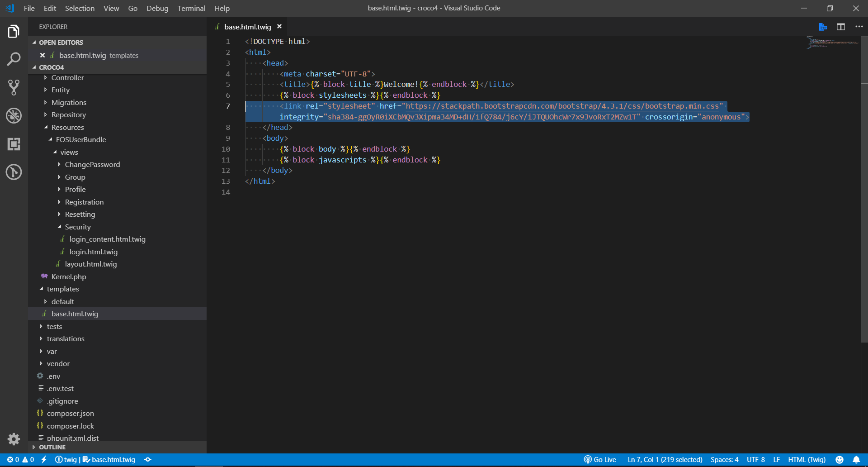
Task: Expand the Registration folder
Action: pyautogui.click(x=59, y=202)
